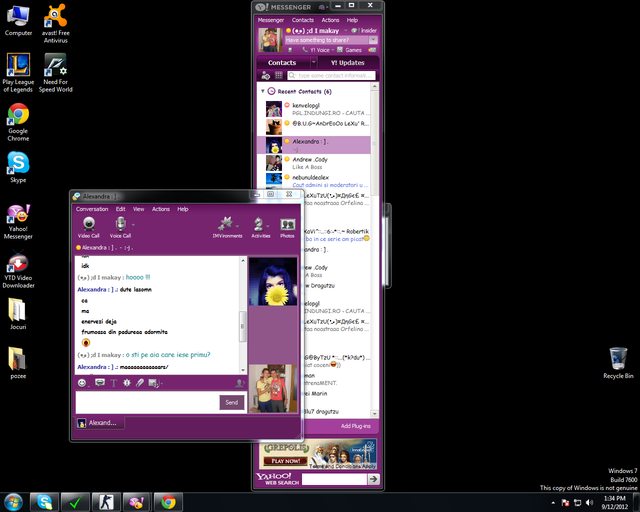The image size is (640, 512).
Task: Click the chat history scrollbar thumb
Action: pos(242,326)
